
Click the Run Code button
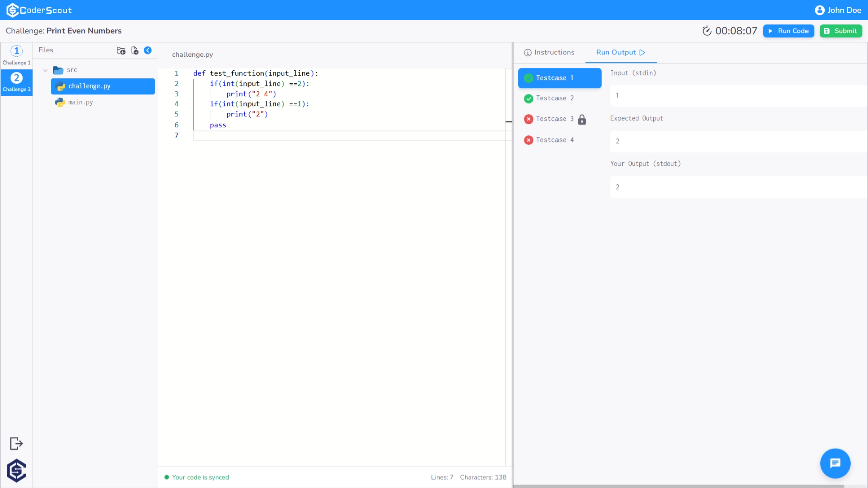pos(788,31)
